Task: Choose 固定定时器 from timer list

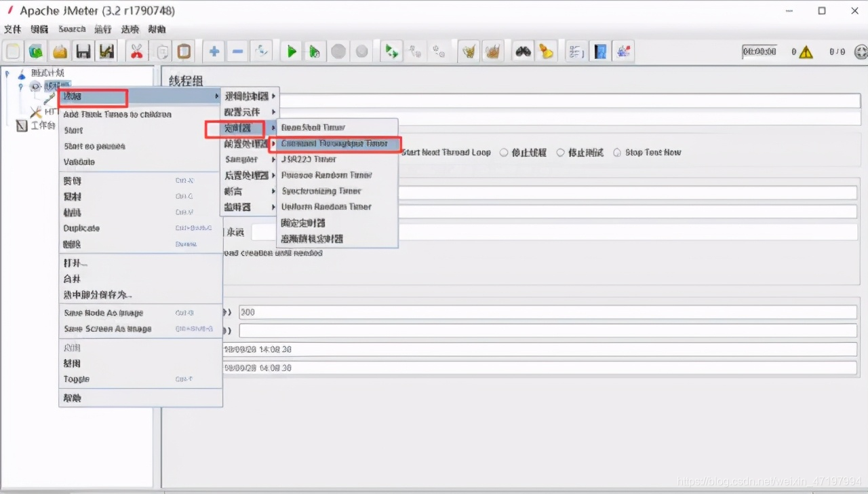Action: 337,223
